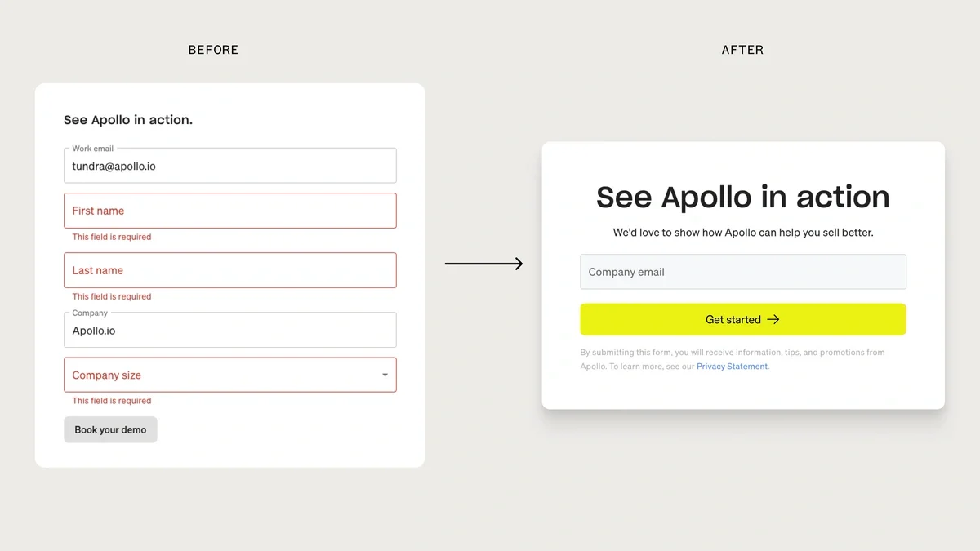Click the Get started button label
This screenshot has height=551, width=980.
[x=733, y=320]
